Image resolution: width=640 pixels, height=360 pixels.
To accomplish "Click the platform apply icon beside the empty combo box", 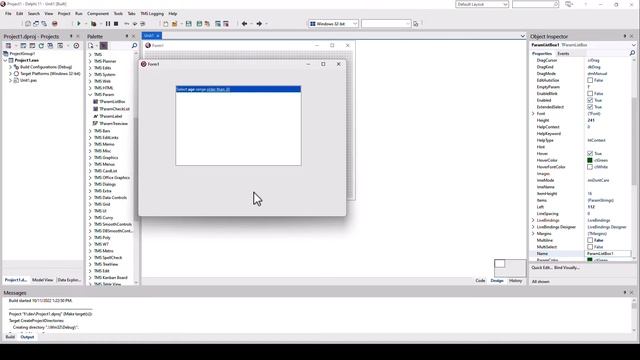I will (x=416, y=24).
